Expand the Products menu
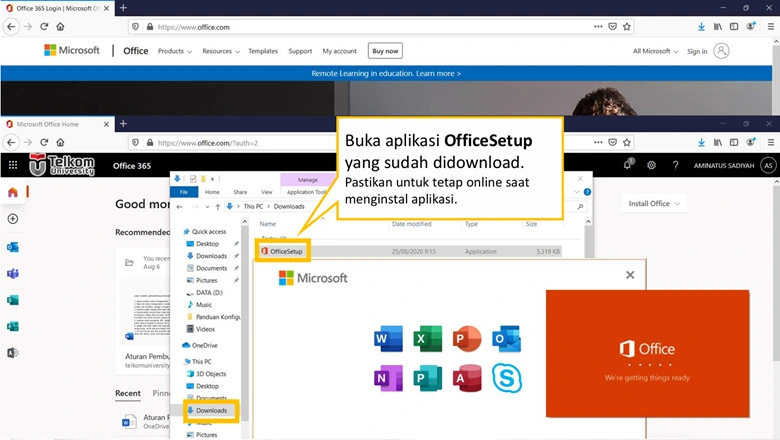The image size is (780, 440). 175,51
